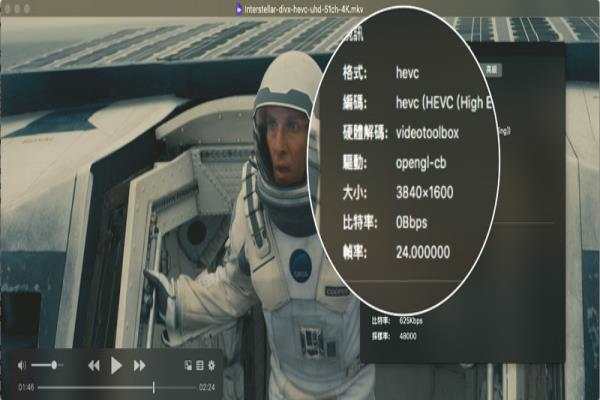Click the playback progress bar
600x400 pixels.
pos(117,388)
